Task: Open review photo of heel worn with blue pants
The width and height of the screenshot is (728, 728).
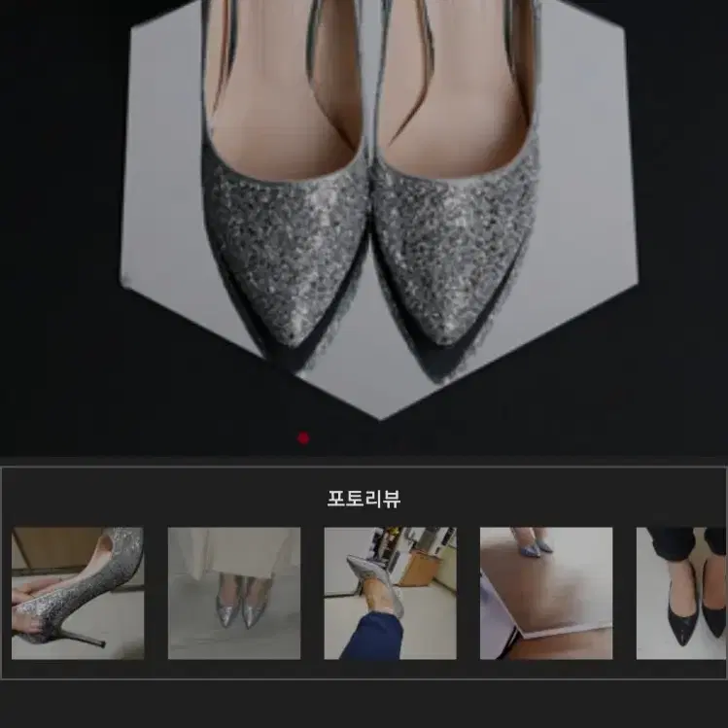Action: 390,593
